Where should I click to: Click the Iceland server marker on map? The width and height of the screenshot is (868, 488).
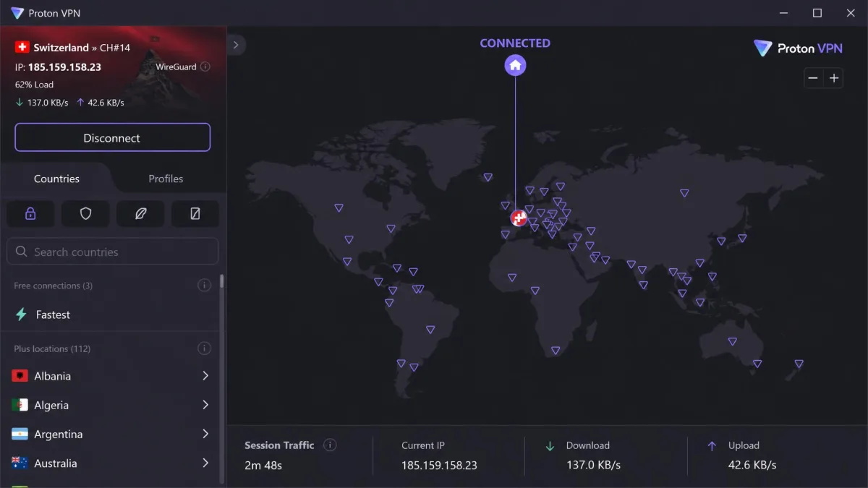tap(488, 177)
